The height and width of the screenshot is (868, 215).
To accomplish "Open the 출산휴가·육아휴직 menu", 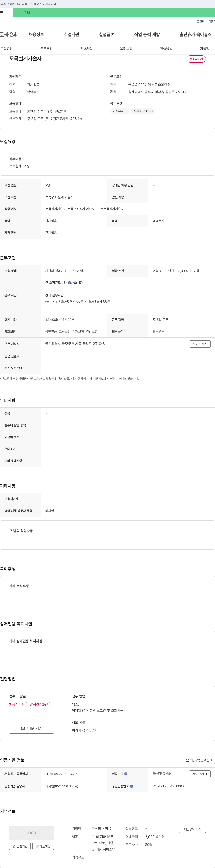I will 196,34.
